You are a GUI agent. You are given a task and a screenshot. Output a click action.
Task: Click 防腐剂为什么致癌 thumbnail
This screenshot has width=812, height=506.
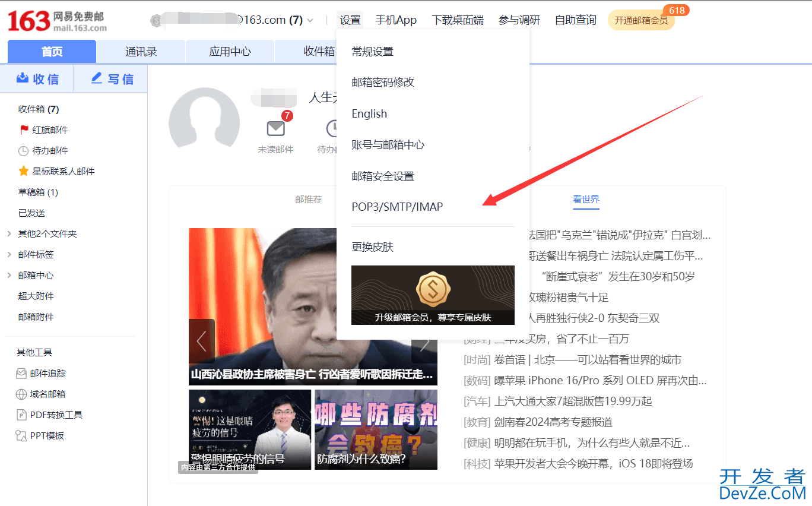[376, 429]
